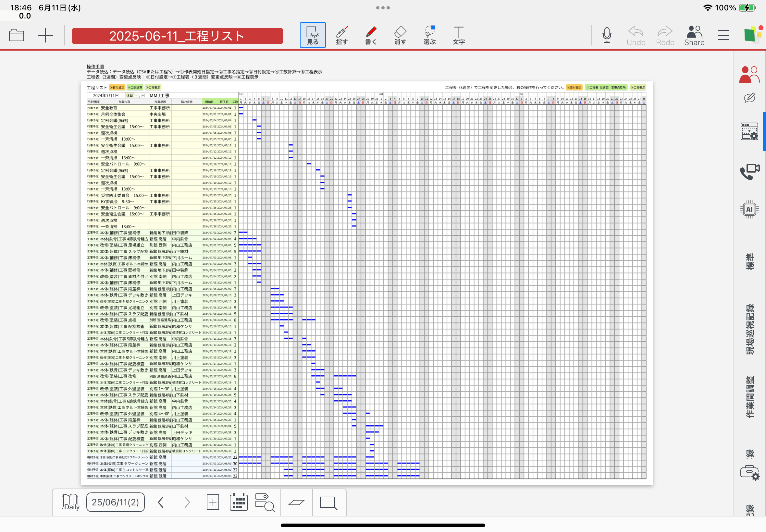The width and height of the screenshot is (766, 532).
Task: Open the 現場巡視記録 sidebar tab
Action: (x=750, y=329)
